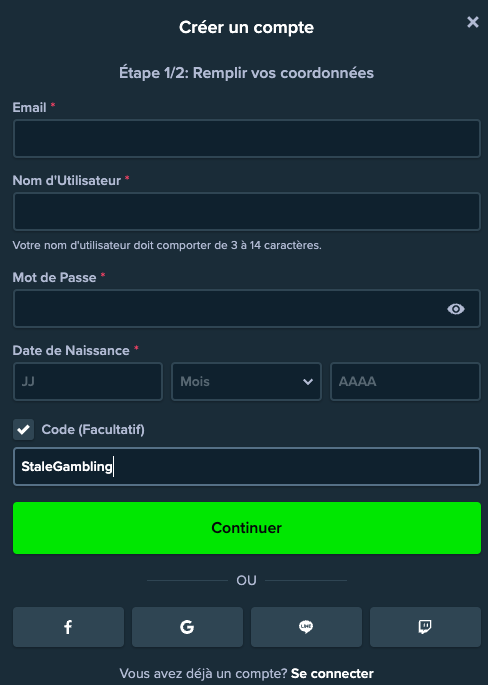This screenshot has width=488, height=685.
Task: Select the JJ day input field
Action: (88, 381)
